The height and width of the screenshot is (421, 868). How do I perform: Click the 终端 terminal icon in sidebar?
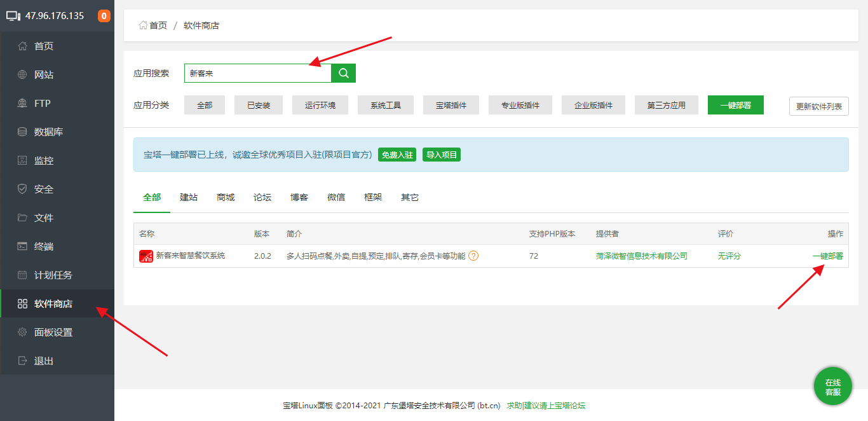point(22,246)
